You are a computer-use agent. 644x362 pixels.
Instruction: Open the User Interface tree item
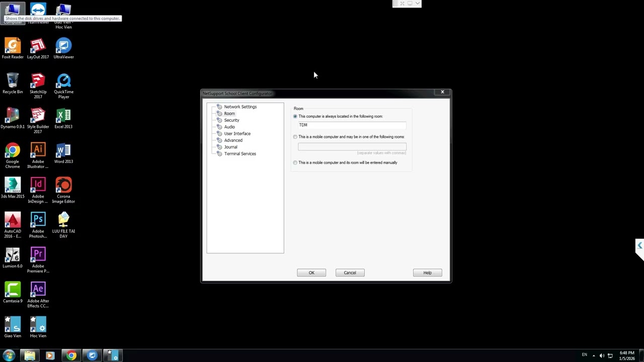[237, 134]
